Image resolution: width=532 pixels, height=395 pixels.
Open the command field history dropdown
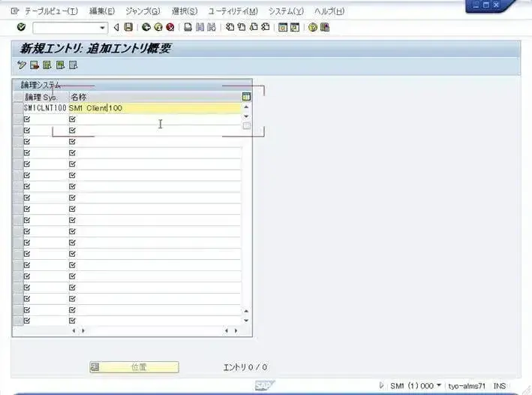coord(103,28)
